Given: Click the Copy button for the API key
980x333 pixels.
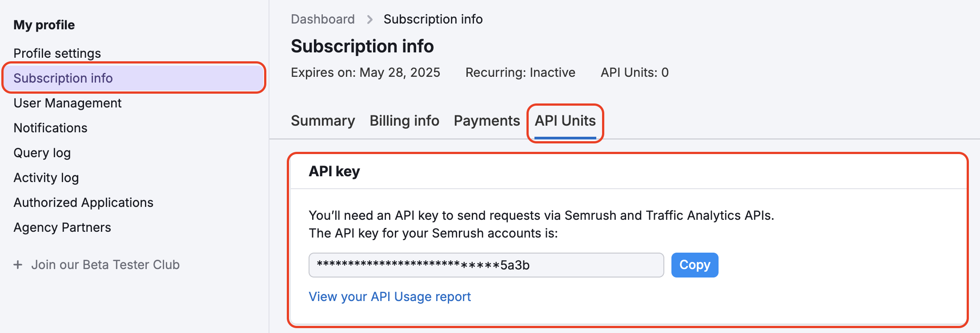Looking at the screenshot, I should pyautogui.click(x=695, y=265).
